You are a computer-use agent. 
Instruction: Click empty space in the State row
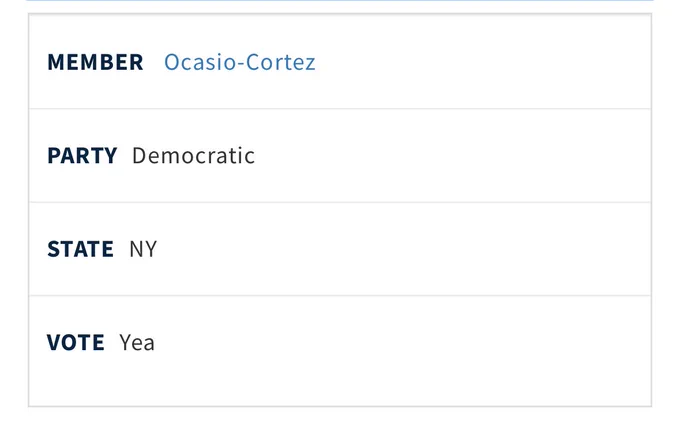click(x=403, y=249)
